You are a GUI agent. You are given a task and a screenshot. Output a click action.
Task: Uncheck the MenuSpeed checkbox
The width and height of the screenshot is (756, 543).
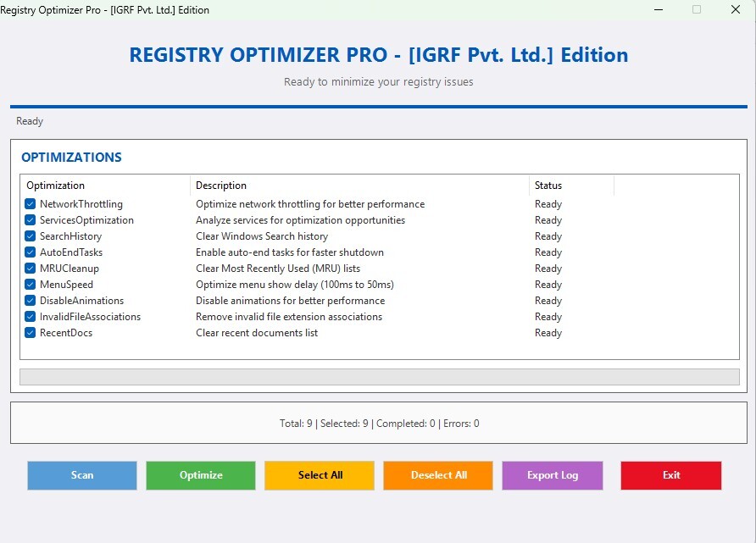tap(31, 285)
